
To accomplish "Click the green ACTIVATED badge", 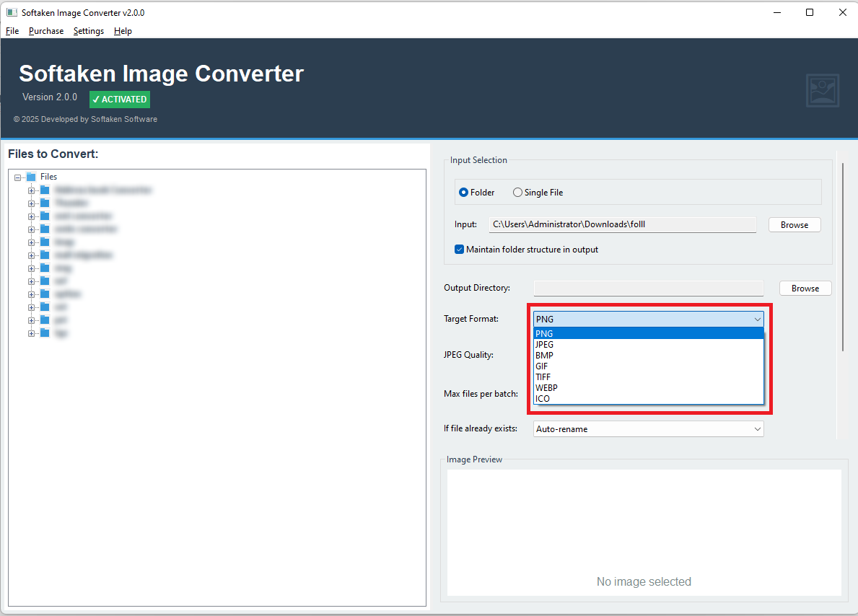I will coord(120,100).
